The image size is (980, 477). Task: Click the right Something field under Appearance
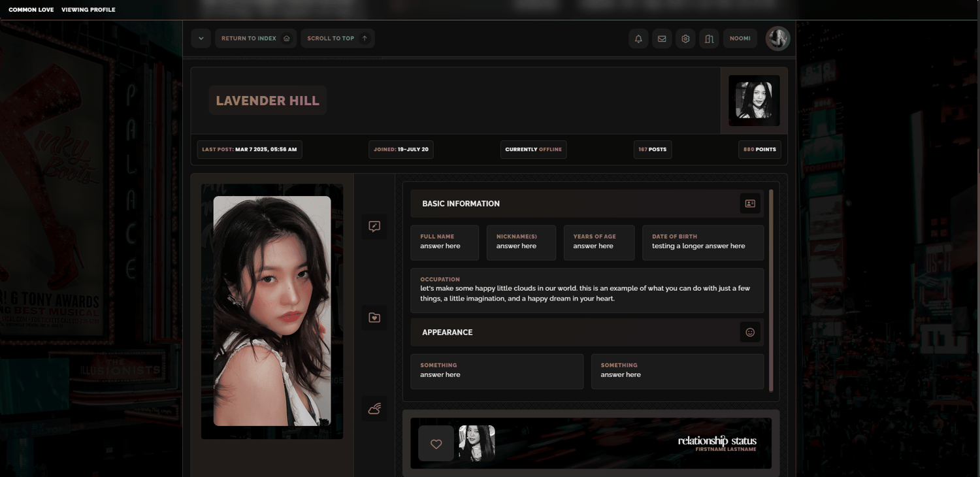pyautogui.click(x=678, y=372)
